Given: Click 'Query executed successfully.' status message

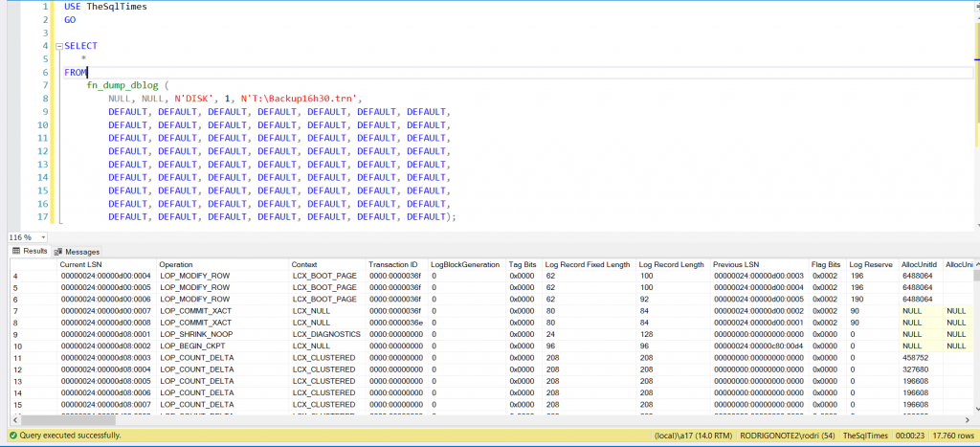Looking at the screenshot, I should 71,435.
